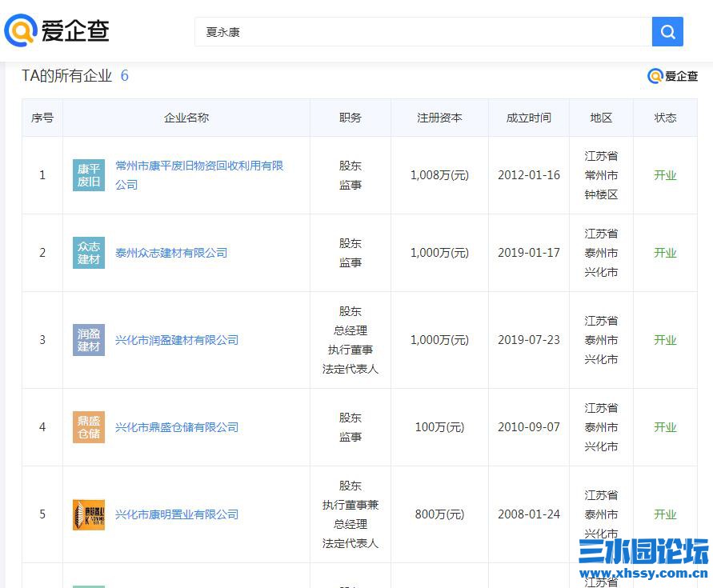Select the 2019-07-23 date cell
Viewport: 713px width, 588px height.
(528, 340)
